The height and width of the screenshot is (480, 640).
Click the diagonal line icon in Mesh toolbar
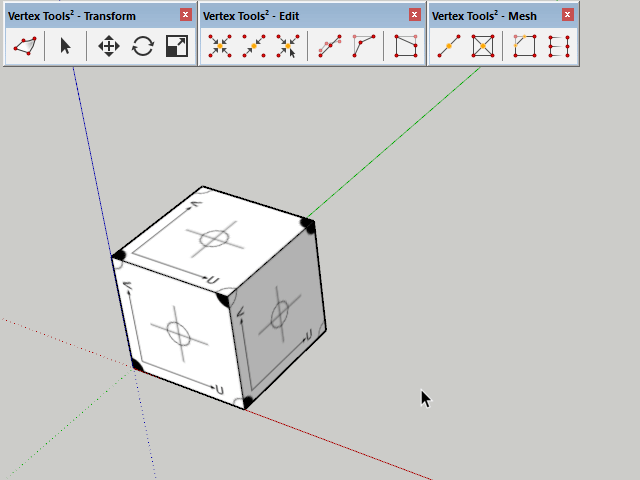point(449,46)
